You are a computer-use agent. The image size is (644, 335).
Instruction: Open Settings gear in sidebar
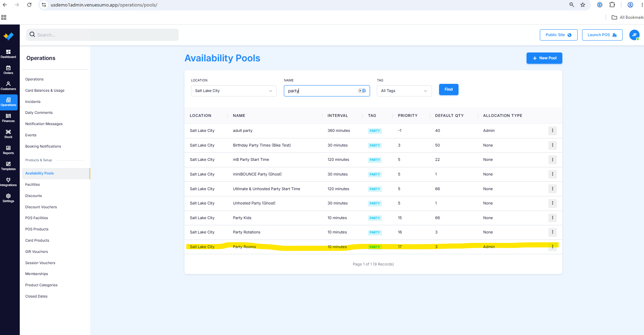pos(8,198)
